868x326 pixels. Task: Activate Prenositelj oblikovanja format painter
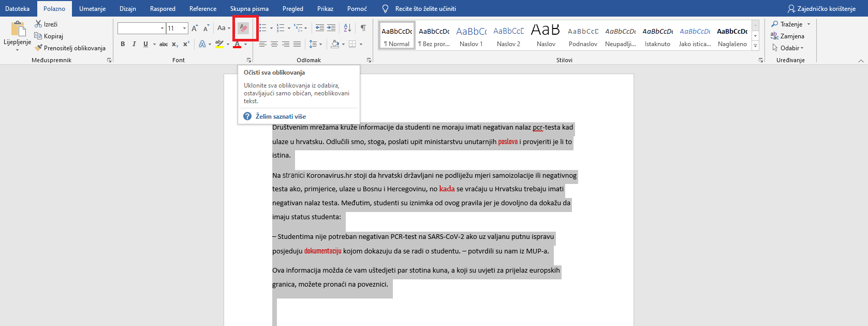coord(70,48)
